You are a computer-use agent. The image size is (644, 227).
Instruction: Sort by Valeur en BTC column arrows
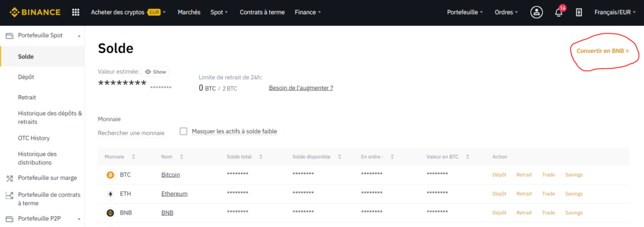click(467, 157)
